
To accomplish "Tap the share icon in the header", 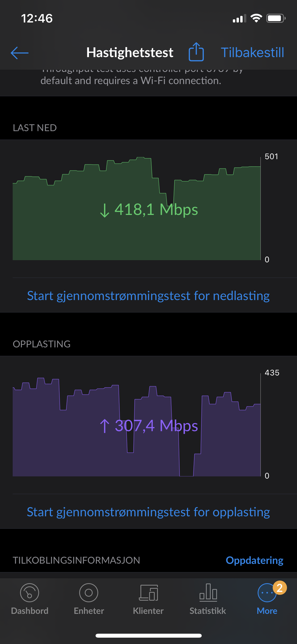I will coord(196,52).
